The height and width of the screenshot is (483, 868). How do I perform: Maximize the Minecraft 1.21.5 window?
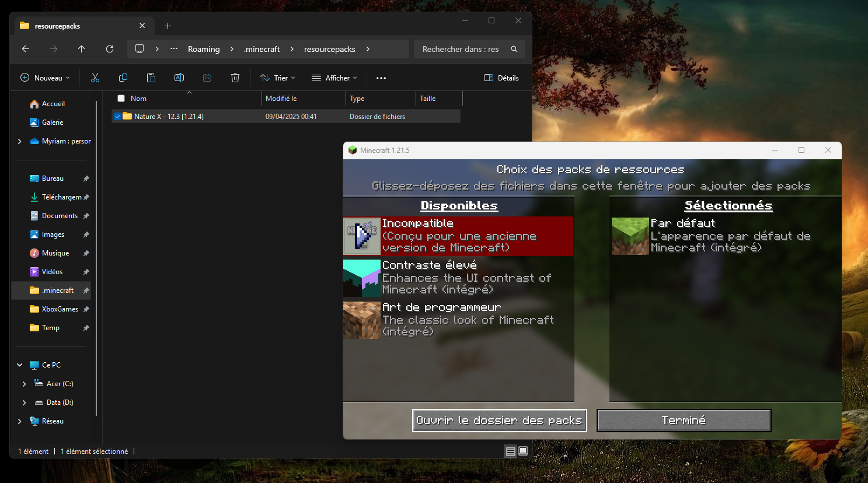801,150
